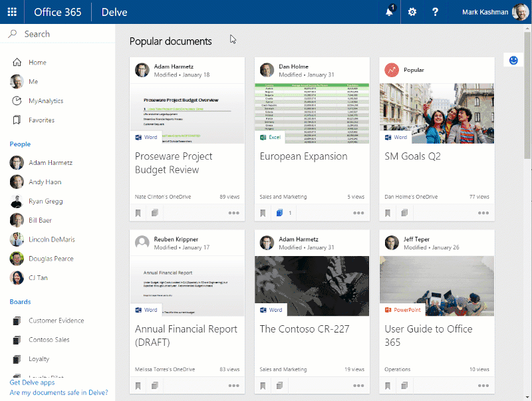The width and height of the screenshot is (532, 401).
Task: Favorite Proseware Project Budget Review bookmark
Action: 138,213
